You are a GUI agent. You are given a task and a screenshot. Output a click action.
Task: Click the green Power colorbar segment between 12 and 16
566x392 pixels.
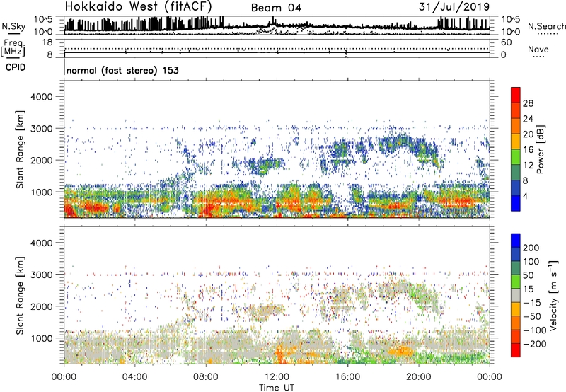point(516,156)
